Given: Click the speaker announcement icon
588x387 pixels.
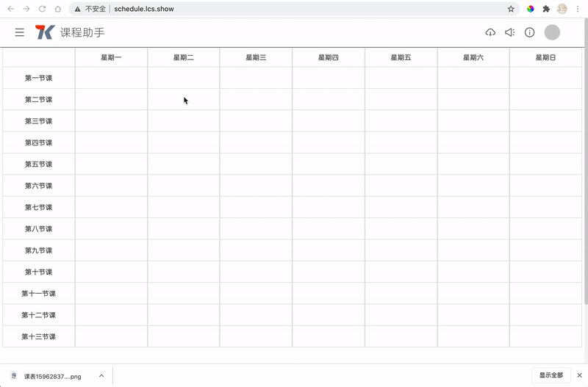Looking at the screenshot, I should [510, 32].
